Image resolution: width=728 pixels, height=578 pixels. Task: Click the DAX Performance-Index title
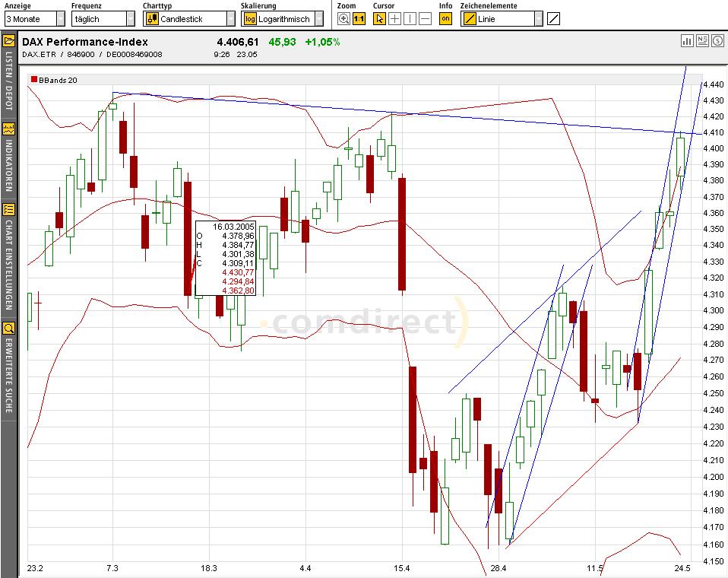tap(85, 42)
